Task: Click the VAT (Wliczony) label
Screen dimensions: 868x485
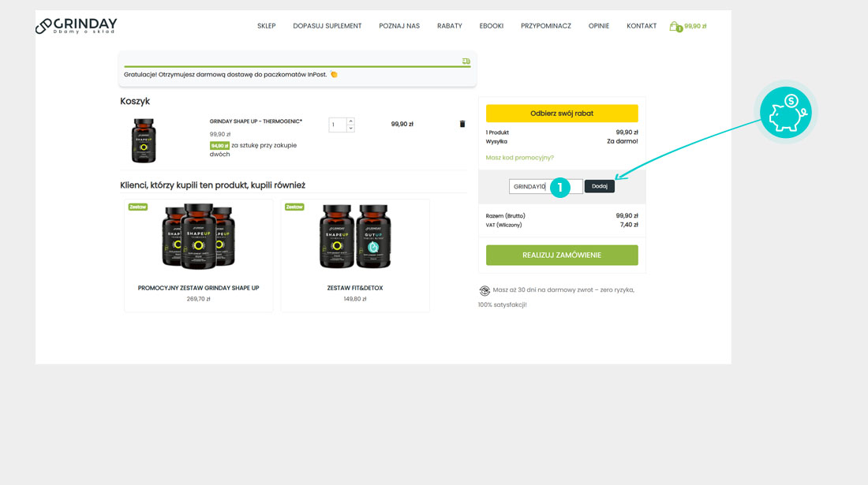Action: 503,225
